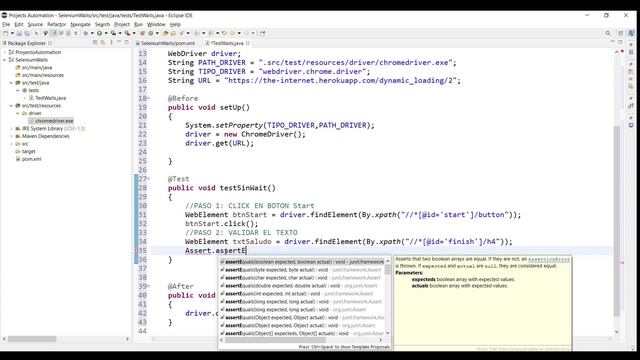Click the Save All toolbar icon
This screenshot has height=360, width=640.
[x=27, y=33]
